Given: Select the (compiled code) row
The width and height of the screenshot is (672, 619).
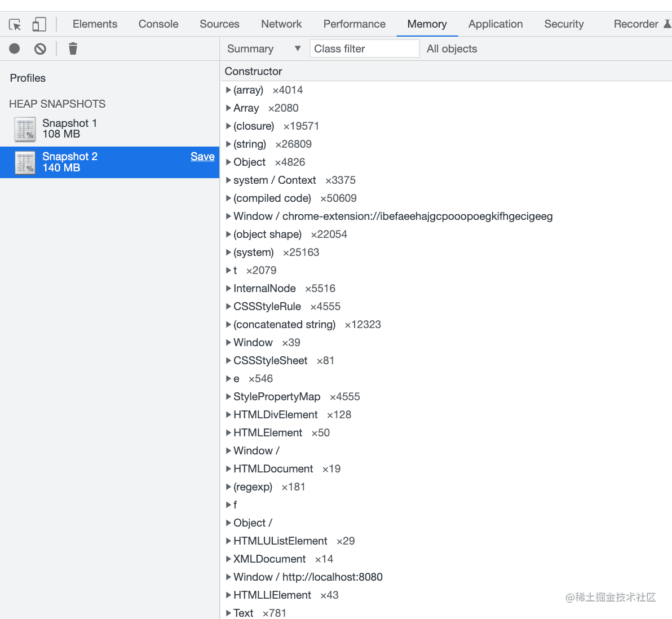Looking at the screenshot, I should click(x=272, y=198).
